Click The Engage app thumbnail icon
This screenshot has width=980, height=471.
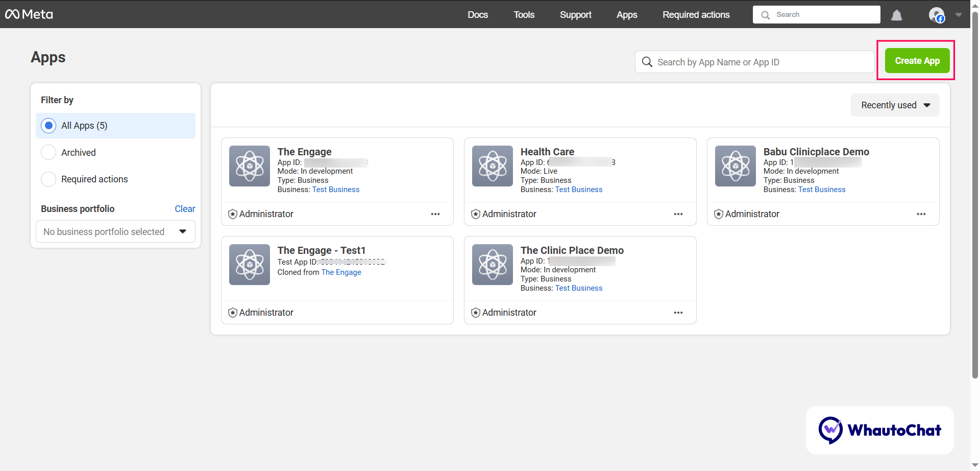point(249,166)
